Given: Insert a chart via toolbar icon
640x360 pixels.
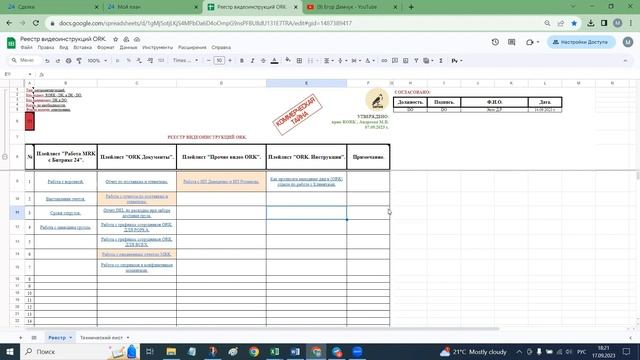Looking at the screenshot, I should point(405,60).
